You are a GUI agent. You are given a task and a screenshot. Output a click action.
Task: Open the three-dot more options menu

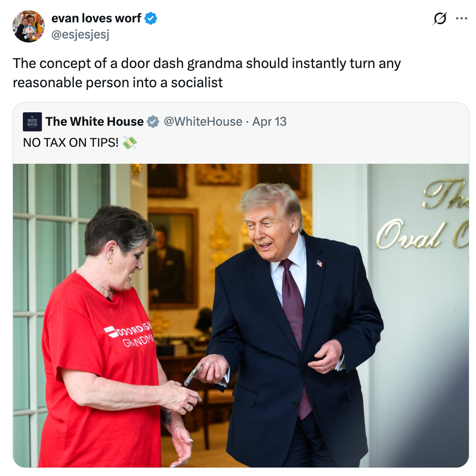click(461, 18)
